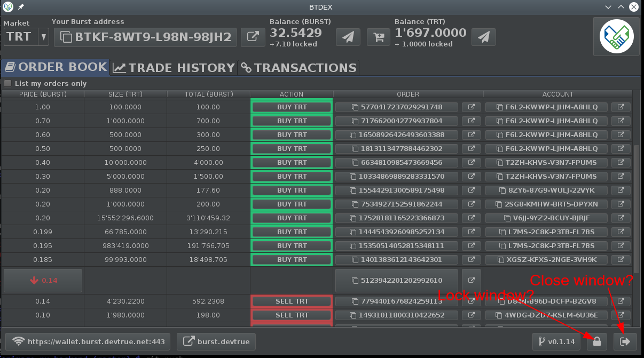Copy account XGSZ-KFXS-2NGE-3VH9K
The height and width of the screenshot is (358, 644).
(546, 259)
